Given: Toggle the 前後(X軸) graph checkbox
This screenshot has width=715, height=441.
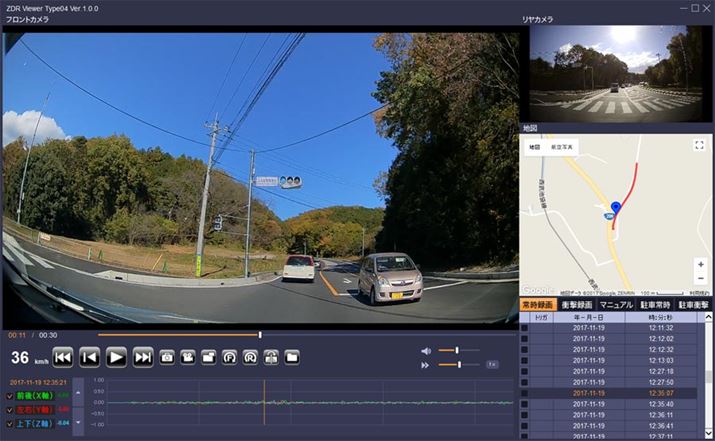Looking at the screenshot, I should tap(11, 397).
